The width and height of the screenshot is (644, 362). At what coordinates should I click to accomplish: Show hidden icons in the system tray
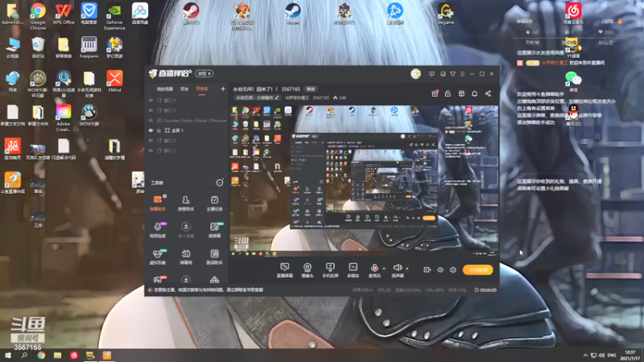pos(585,355)
